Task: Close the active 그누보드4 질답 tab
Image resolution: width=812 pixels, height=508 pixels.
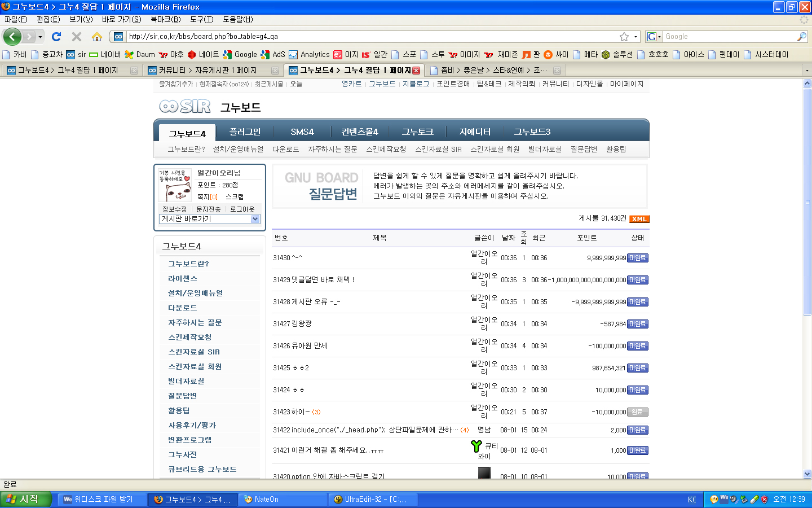Action: (416, 71)
